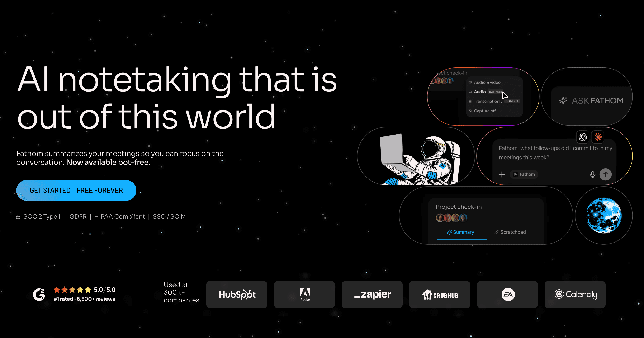Click the "5.0/5.0" rating text
Image resolution: width=644 pixels, height=338 pixels.
[x=104, y=290]
